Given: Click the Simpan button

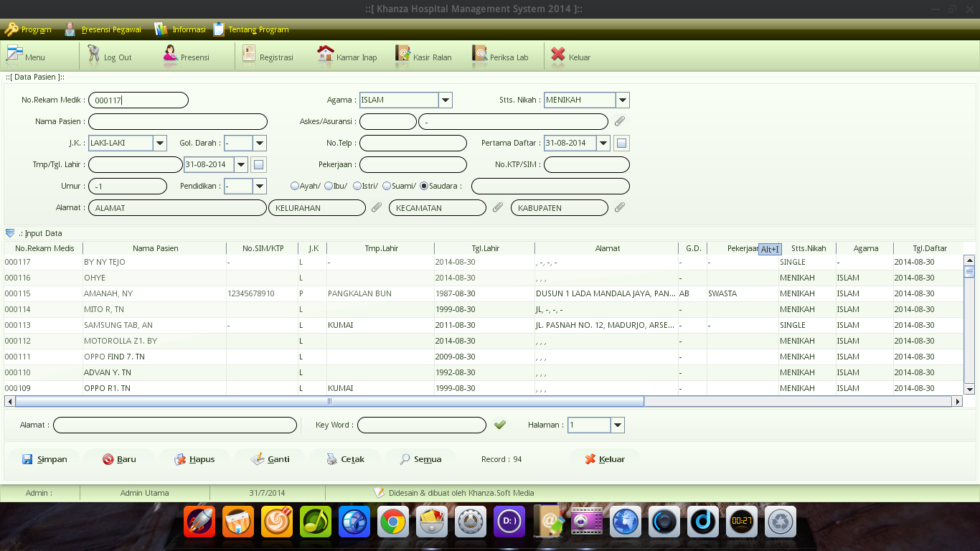Looking at the screenshot, I should click(x=44, y=459).
